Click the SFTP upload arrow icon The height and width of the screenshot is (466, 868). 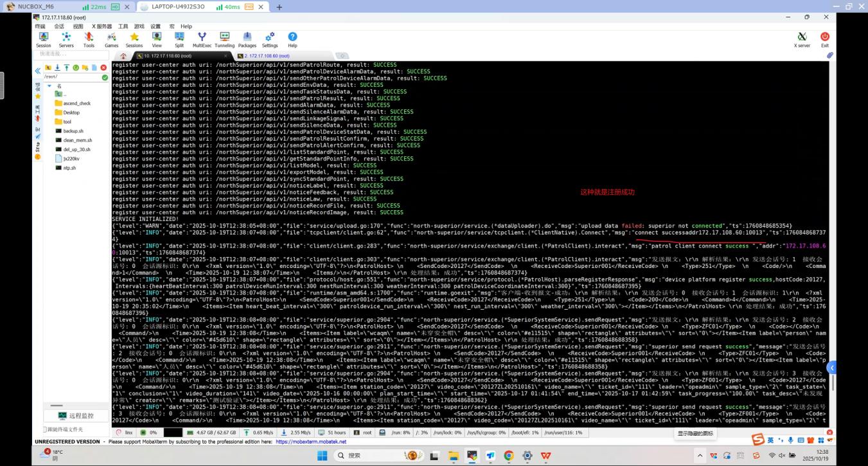(66, 67)
